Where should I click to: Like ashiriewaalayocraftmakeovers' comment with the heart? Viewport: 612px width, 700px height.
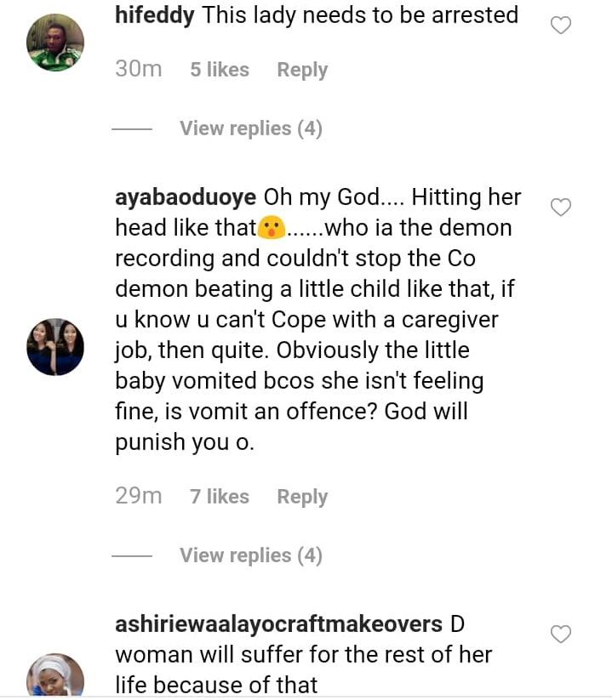pyautogui.click(x=560, y=634)
